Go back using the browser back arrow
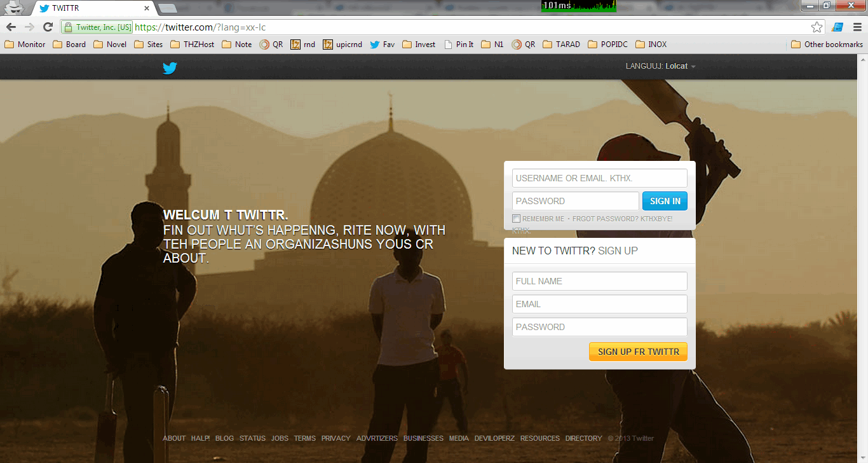Screen dimensions: 868x463 [11, 27]
